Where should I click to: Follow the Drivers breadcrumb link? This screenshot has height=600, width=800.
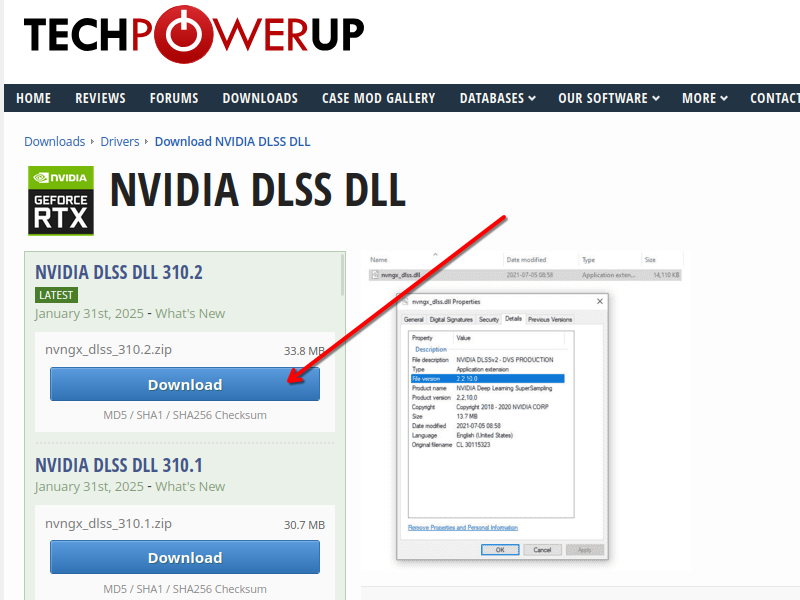[120, 141]
